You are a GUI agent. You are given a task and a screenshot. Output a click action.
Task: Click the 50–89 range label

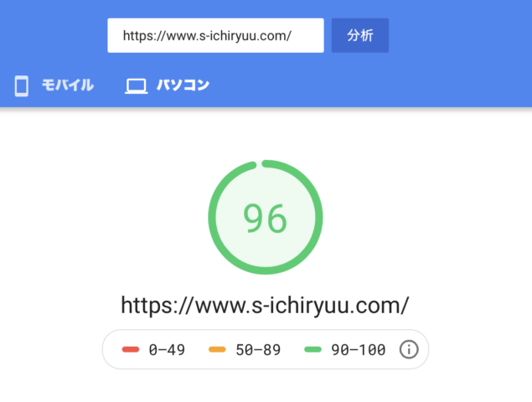[256, 350]
